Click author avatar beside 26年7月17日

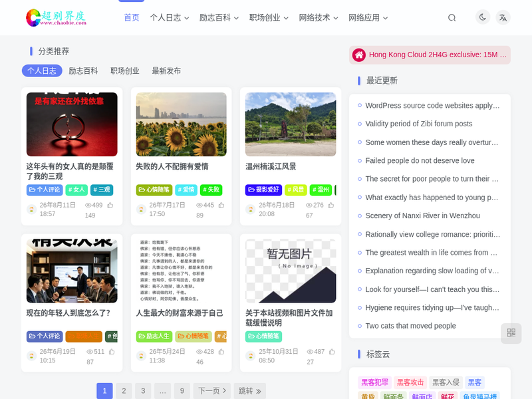(141, 209)
